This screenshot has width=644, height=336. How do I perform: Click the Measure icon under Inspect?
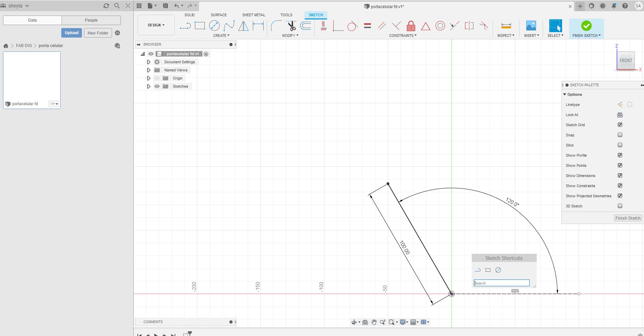point(506,26)
